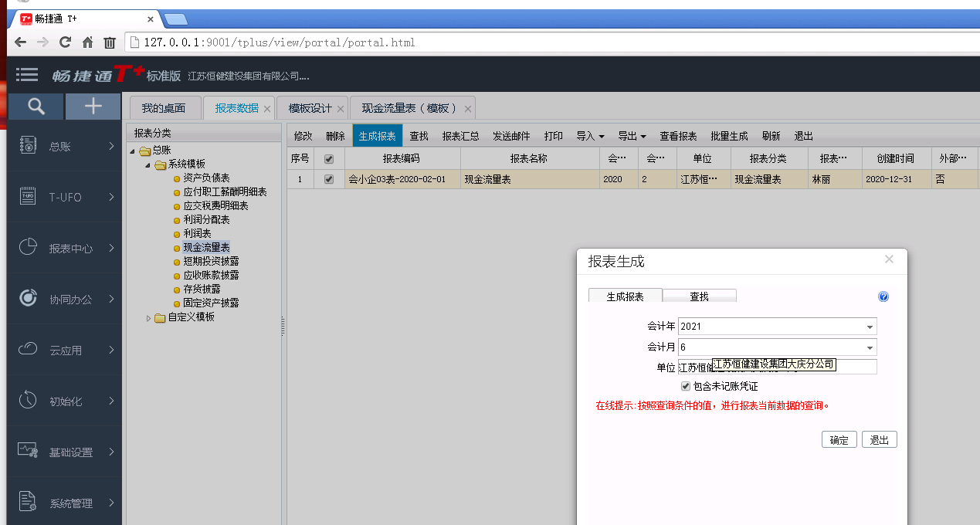Expand the 报表中心 sidebar chevron
The width and height of the screenshot is (980, 525).
[111, 248]
